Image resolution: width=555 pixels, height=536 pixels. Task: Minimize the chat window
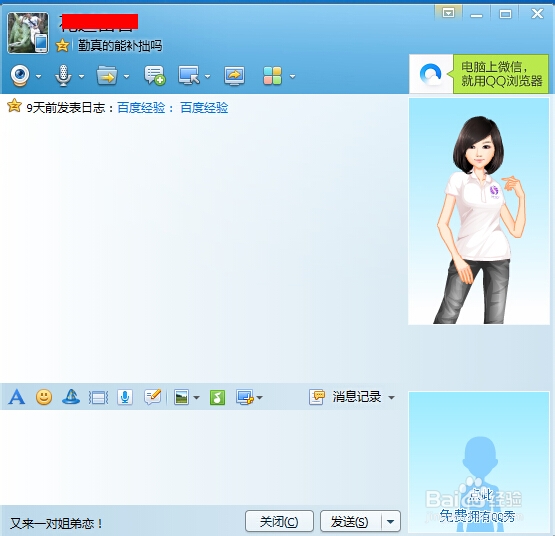(x=476, y=14)
